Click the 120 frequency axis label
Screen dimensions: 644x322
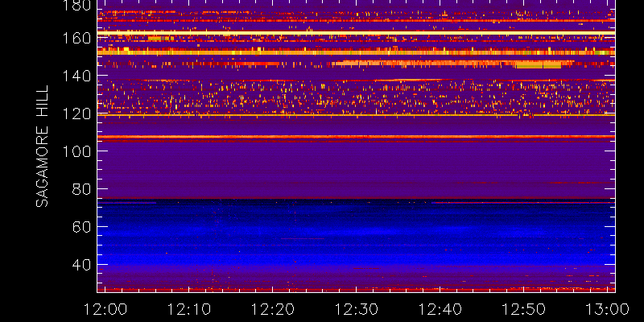coord(76,114)
